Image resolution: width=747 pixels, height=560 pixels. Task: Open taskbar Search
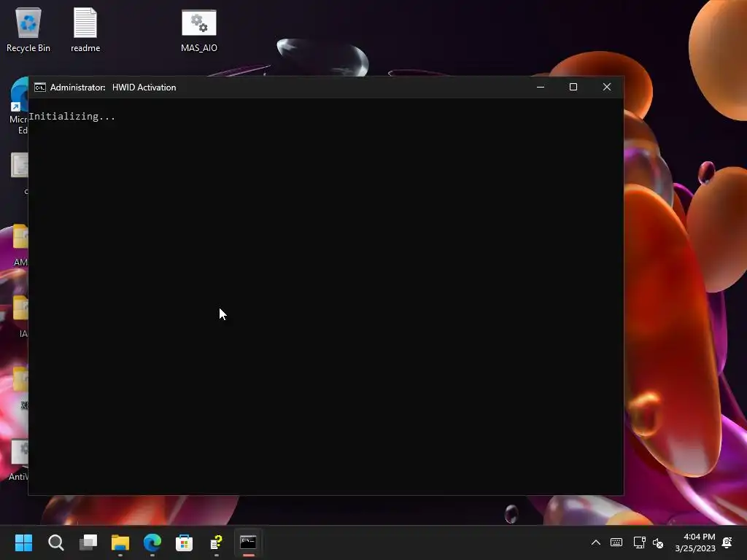click(x=55, y=542)
